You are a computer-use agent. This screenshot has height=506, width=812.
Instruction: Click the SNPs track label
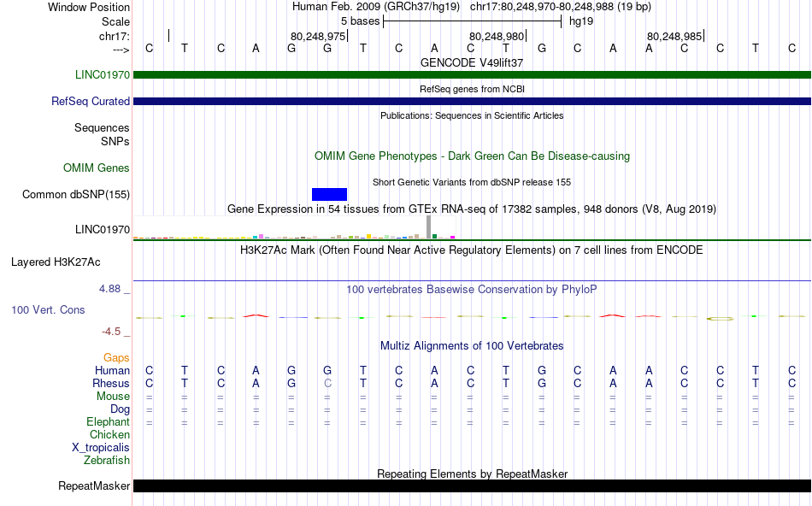click(115, 141)
